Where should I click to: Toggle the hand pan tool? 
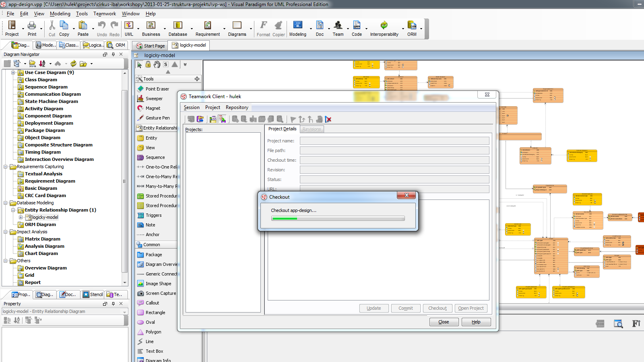click(157, 64)
